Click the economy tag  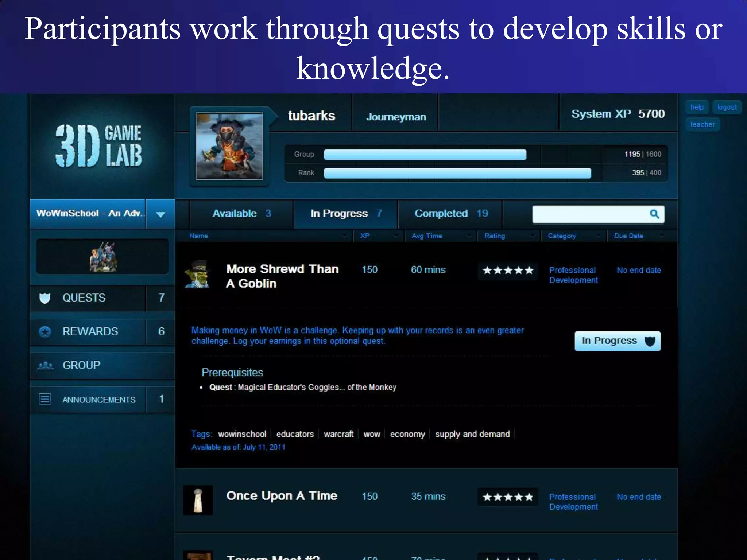point(407,434)
